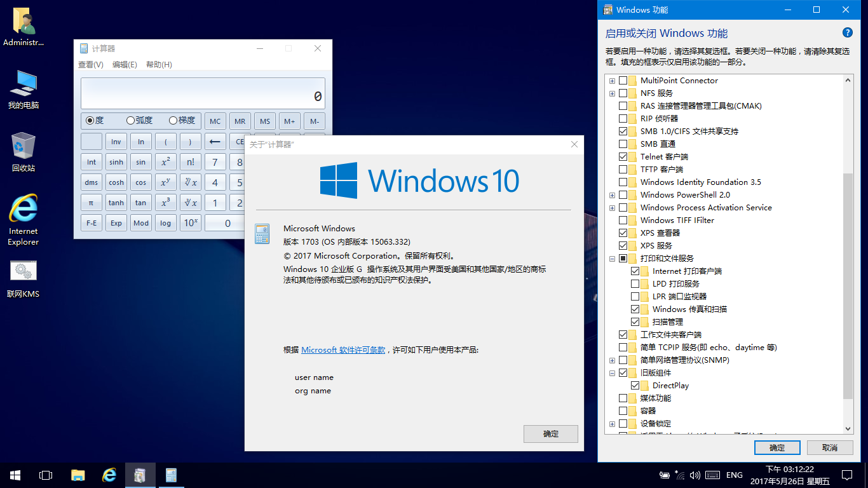868x488 pixels.
Task: Collapse the 旧版组件 node
Action: 613,373
